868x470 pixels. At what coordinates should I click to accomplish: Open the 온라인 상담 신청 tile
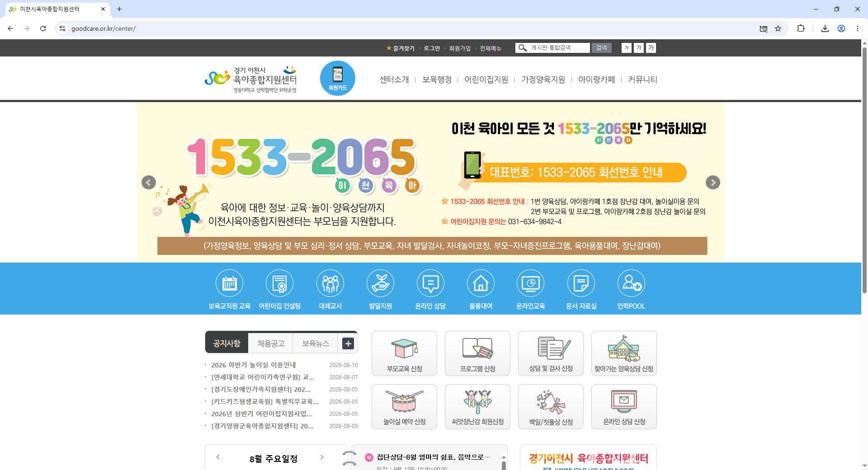(624, 407)
